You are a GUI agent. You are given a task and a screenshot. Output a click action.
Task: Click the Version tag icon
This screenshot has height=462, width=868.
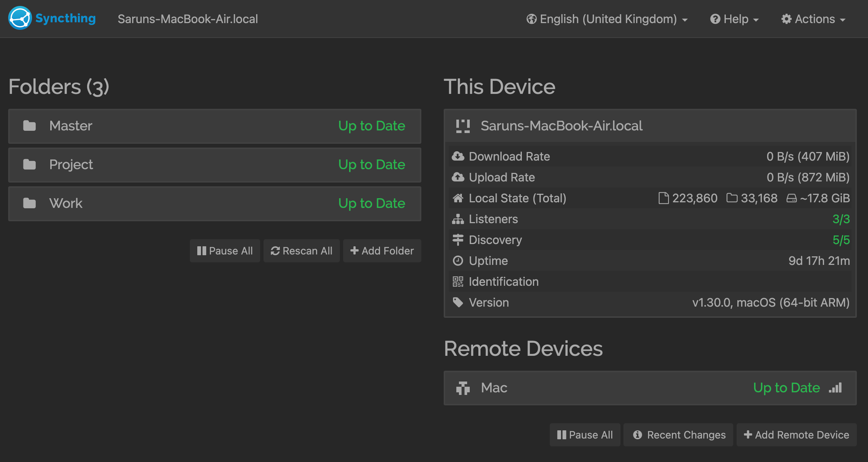pyautogui.click(x=458, y=303)
